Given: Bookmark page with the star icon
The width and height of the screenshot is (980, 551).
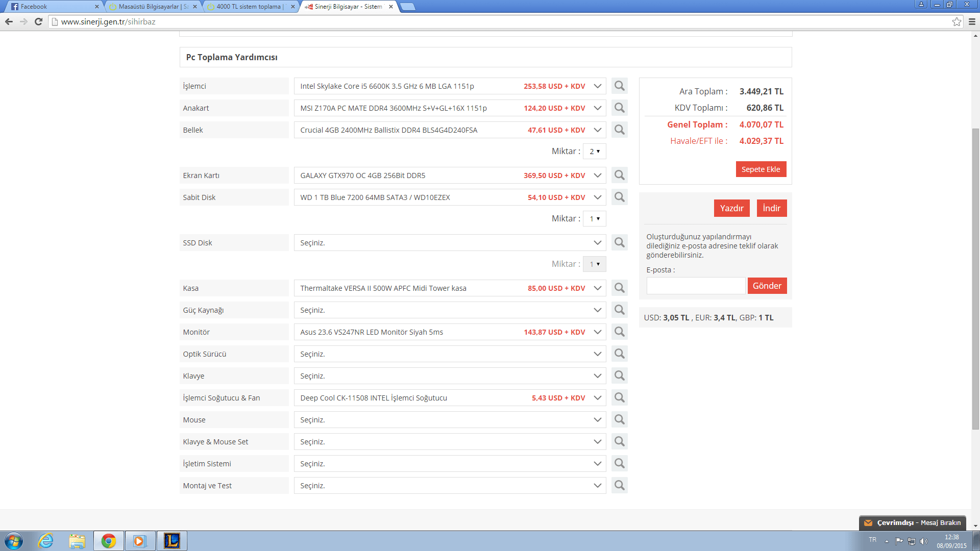Looking at the screenshot, I should (x=957, y=21).
